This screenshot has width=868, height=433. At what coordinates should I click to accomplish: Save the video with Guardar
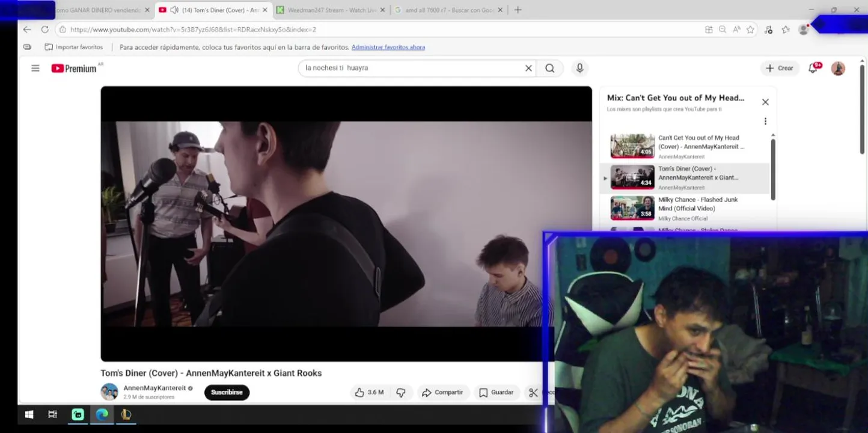point(497,393)
